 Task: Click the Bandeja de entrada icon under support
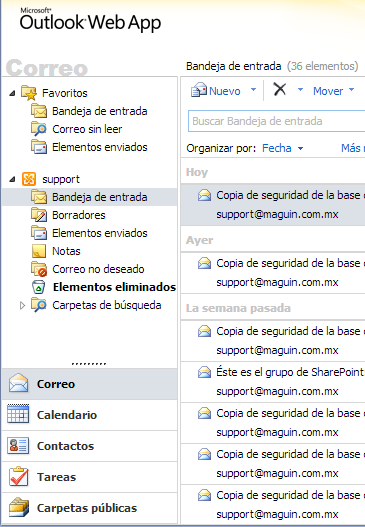tap(39, 197)
